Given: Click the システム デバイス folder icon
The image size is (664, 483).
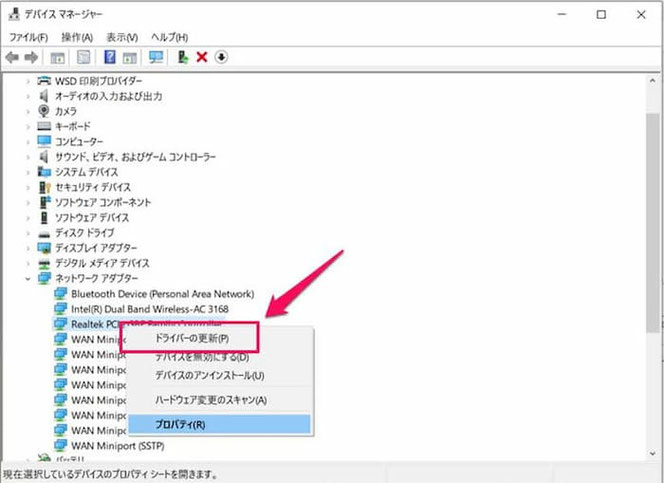Looking at the screenshot, I should pos(44,171).
